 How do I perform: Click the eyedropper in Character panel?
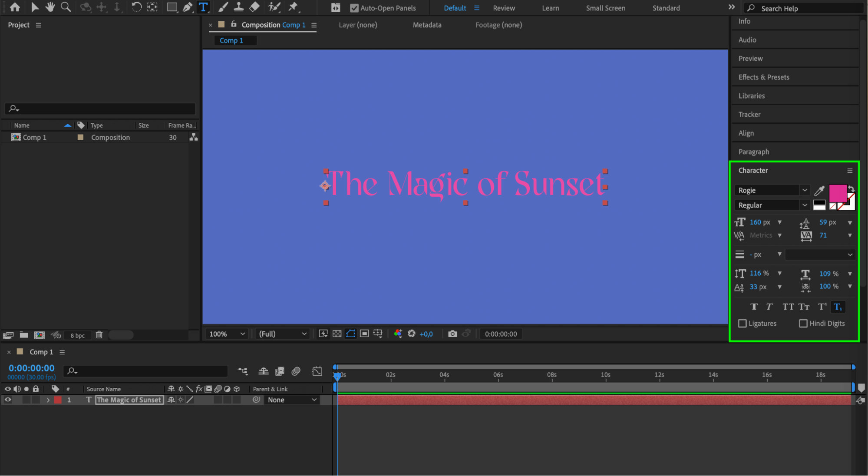(x=819, y=190)
